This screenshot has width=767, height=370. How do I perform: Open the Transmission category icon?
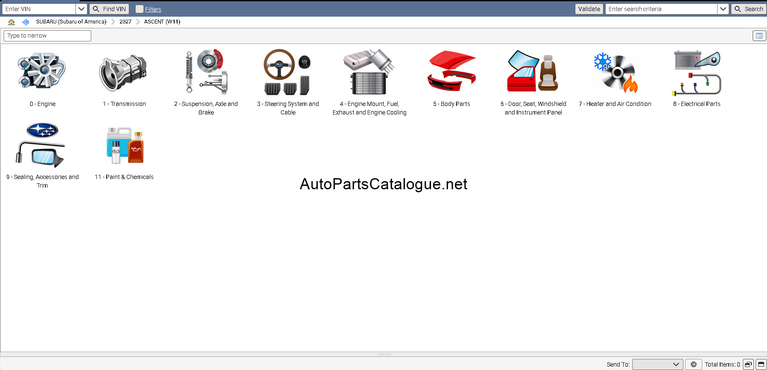[124, 72]
